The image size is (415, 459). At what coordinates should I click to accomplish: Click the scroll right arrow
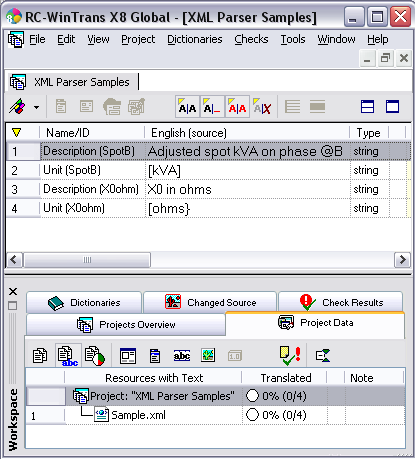coord(402,260)
